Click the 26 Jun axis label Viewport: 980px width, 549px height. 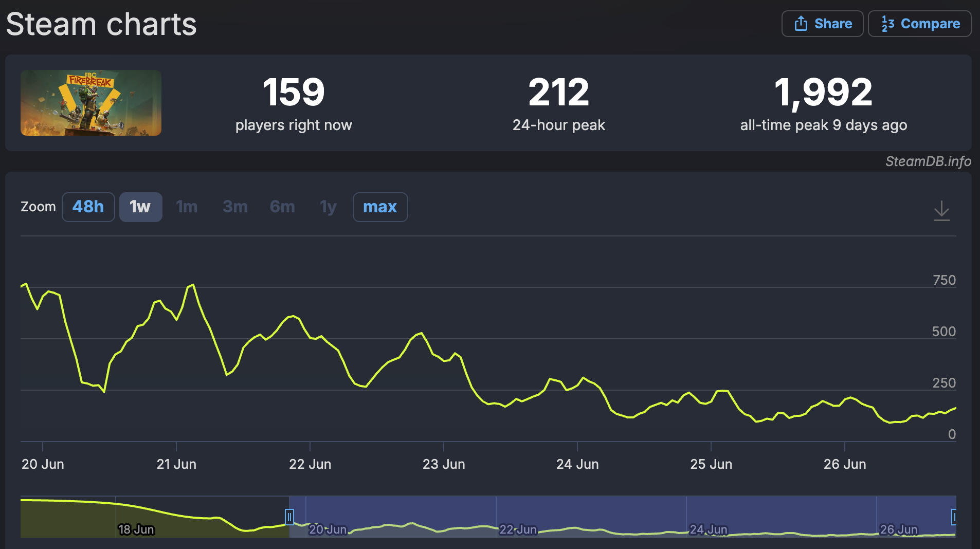click(845, 464)
